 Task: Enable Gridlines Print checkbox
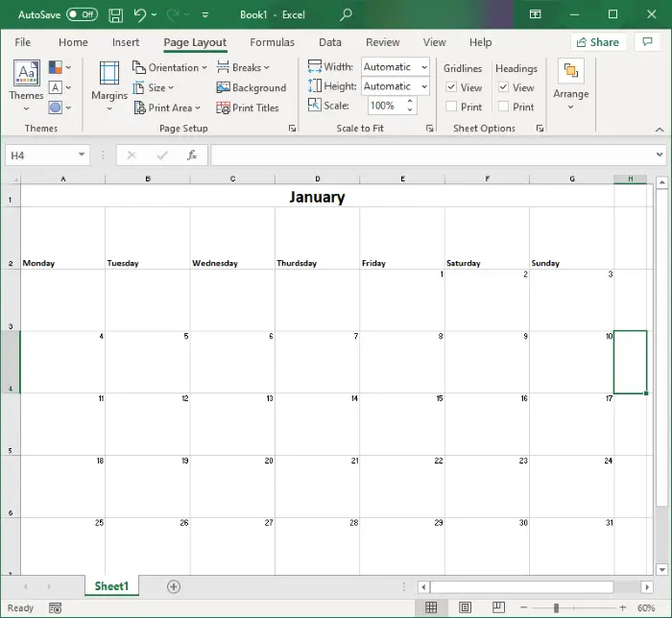click(451, 107)
